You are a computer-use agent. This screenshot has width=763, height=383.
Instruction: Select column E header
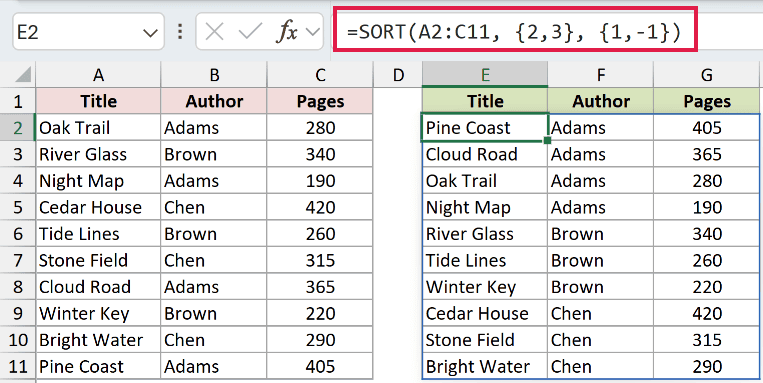(485, 74)
